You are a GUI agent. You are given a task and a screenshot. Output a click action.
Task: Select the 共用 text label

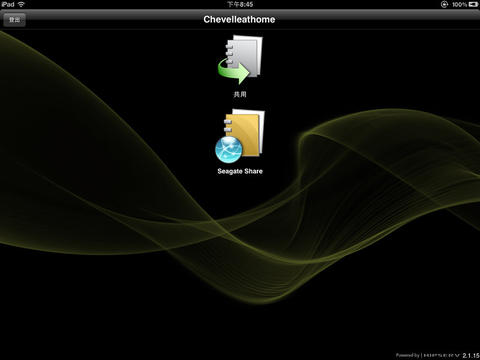[x=240, y=94]
